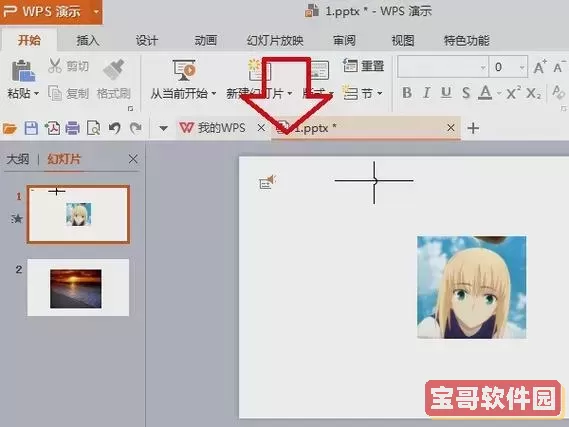Viewport: 569px width, 427px height.
Task: Select the anime girl picture on slide
Action: pyautogui.click(x=471, y=287)
